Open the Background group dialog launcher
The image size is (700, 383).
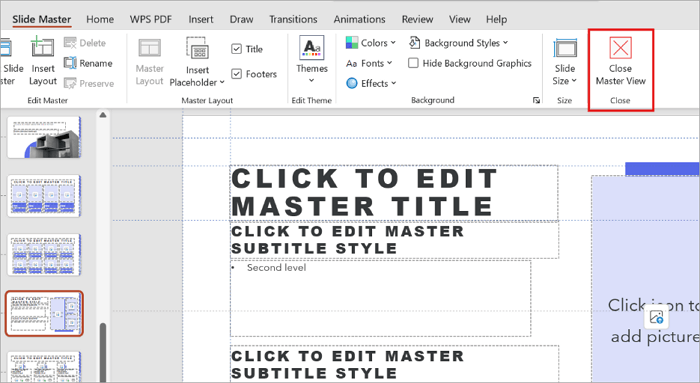tap(536, 100)
